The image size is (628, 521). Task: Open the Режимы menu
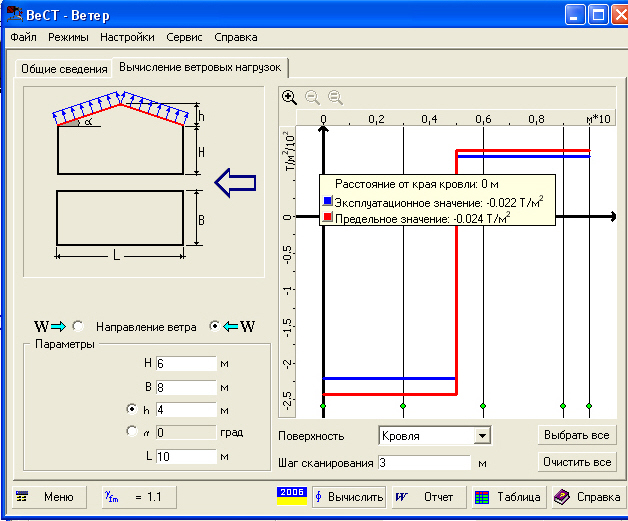point(68,37)
